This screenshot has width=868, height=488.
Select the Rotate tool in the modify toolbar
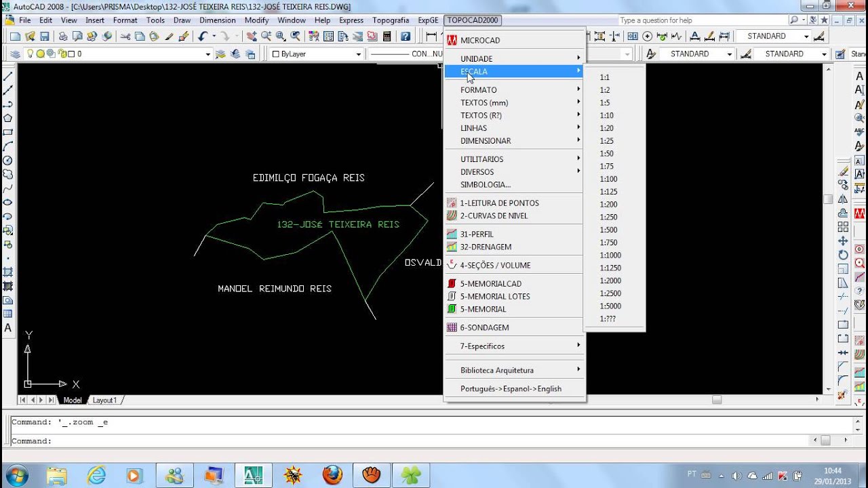[x=843, y=255]
